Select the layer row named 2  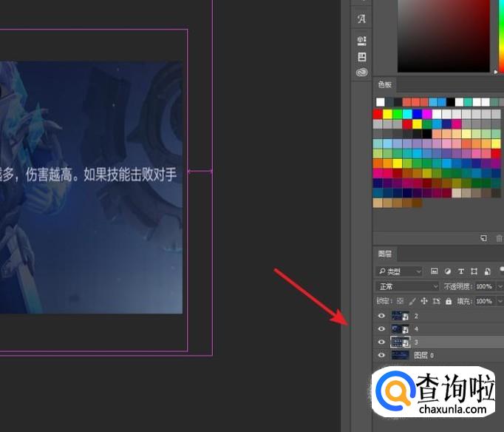point(438,316)
